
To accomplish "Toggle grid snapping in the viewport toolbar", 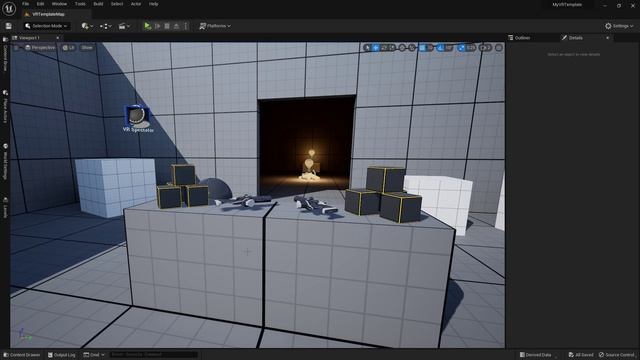I will click(x=422, y=48).
